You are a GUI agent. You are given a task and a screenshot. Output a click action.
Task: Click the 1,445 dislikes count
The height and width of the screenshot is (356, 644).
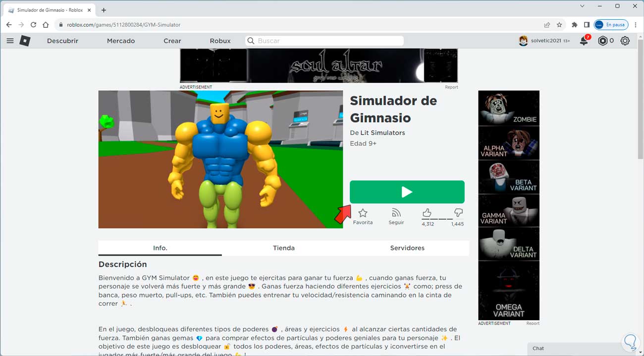(457, 224)
